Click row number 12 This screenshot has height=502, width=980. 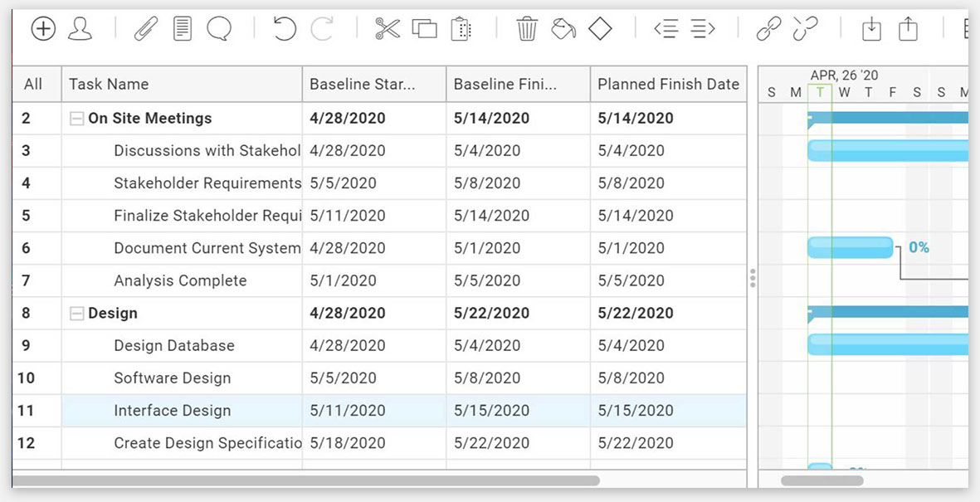click(x=26, y=443)
